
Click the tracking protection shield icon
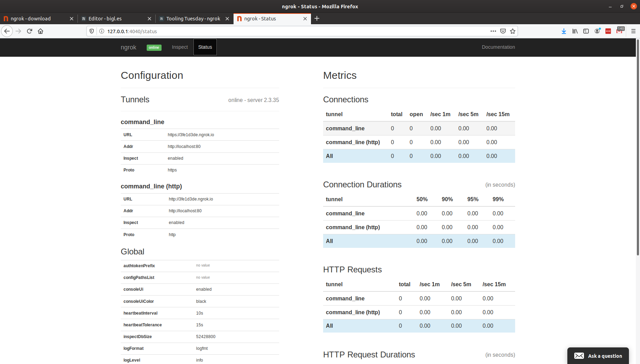92,31
